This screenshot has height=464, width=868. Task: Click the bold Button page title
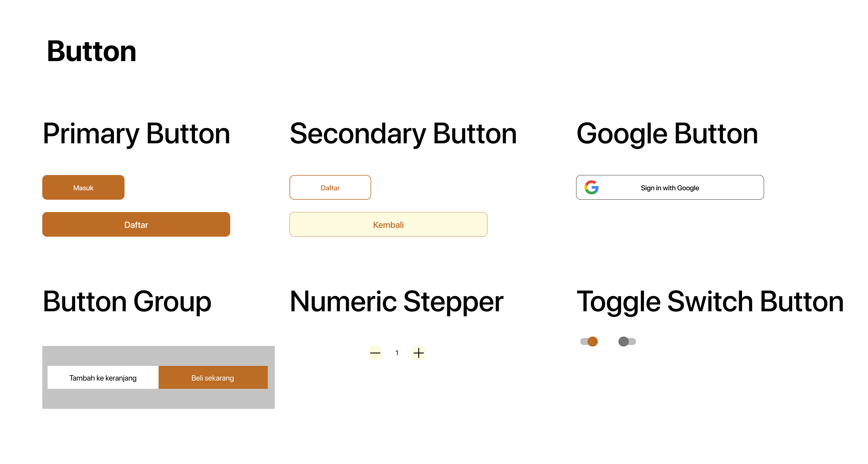coord(91,51)
